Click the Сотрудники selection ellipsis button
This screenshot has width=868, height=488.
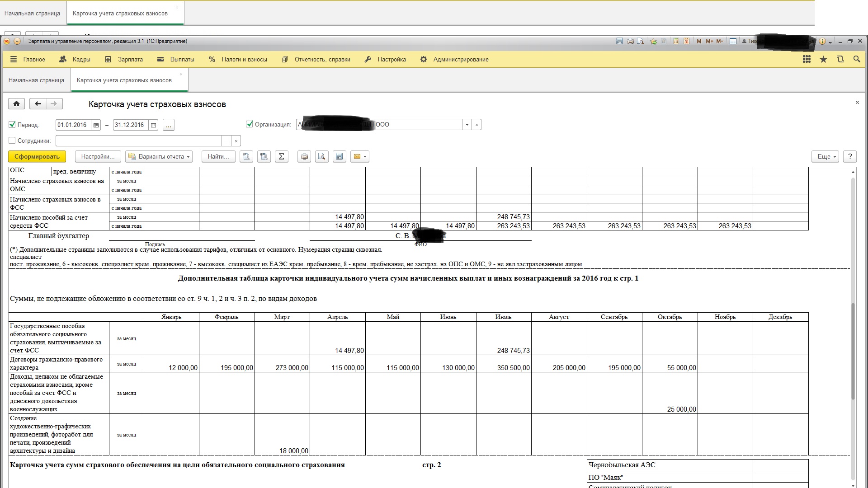227,141
